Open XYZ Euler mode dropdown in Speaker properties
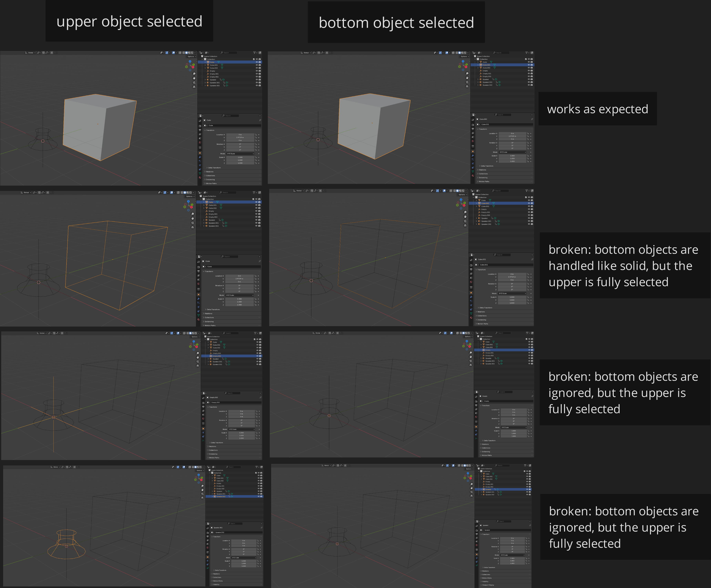Viewport: 711px width, 588px height. (x=513, y=555)
